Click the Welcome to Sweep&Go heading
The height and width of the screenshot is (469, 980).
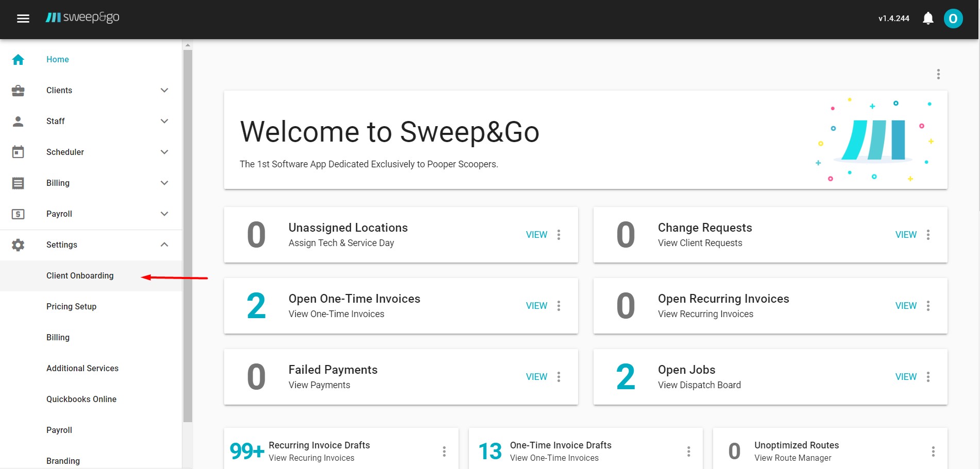pos(390,132)
